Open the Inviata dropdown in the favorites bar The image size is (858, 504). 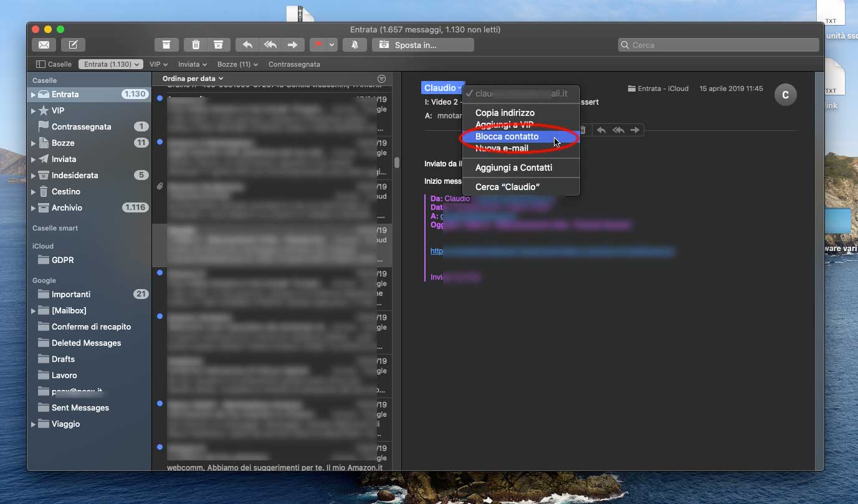click(x=192, y=64)
